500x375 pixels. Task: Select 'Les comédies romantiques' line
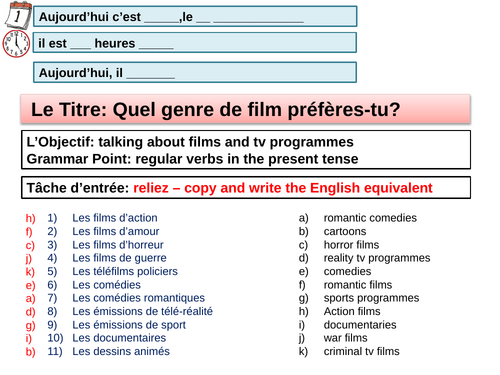pyautogui.click(x=138, y=298)
